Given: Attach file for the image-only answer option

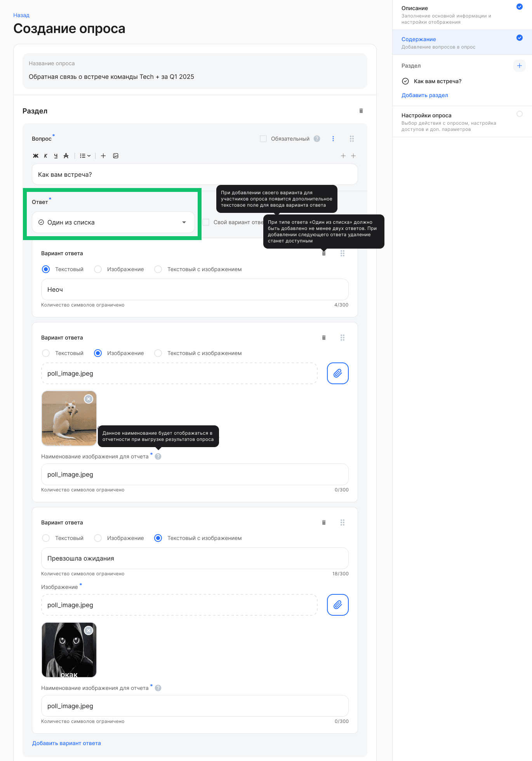Looking at the screenshot, I should (337, 373).
